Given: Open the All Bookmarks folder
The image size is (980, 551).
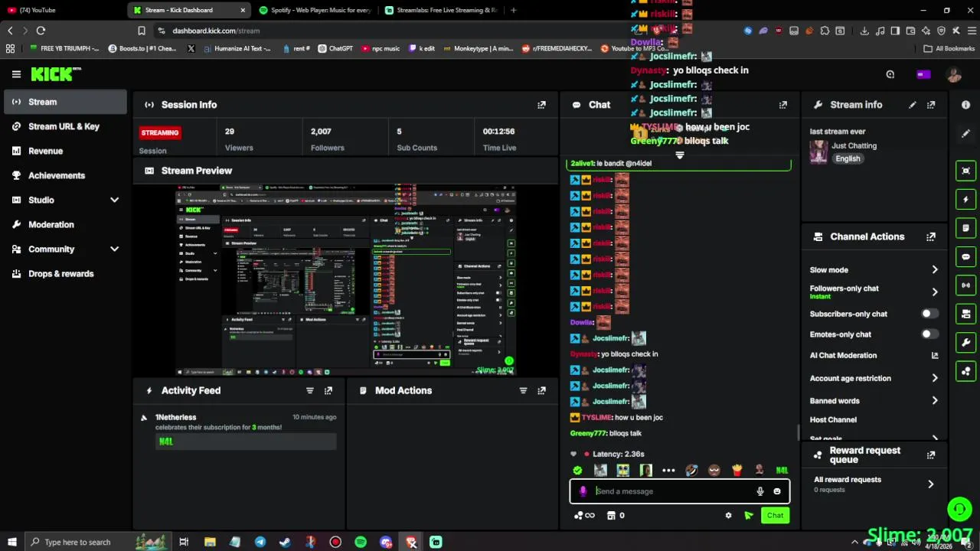Looking at the screenshot, I should tap(949, 48).
